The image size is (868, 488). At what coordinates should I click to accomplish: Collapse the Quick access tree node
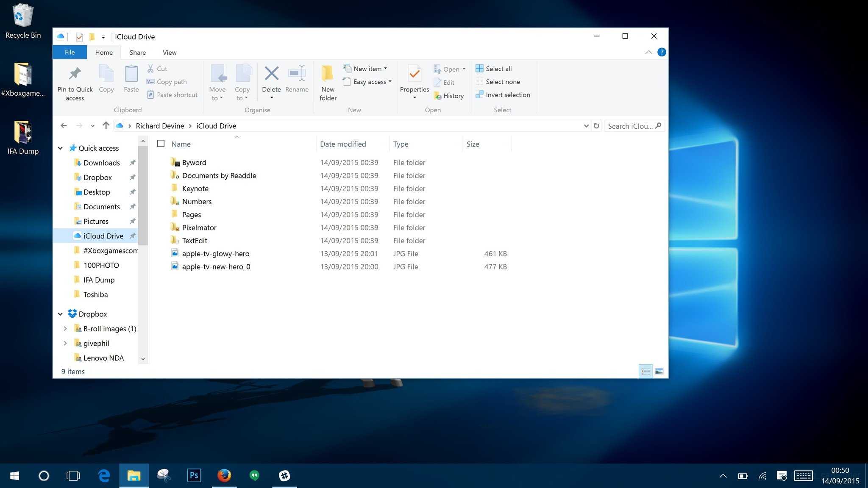(x=60, y=148)
